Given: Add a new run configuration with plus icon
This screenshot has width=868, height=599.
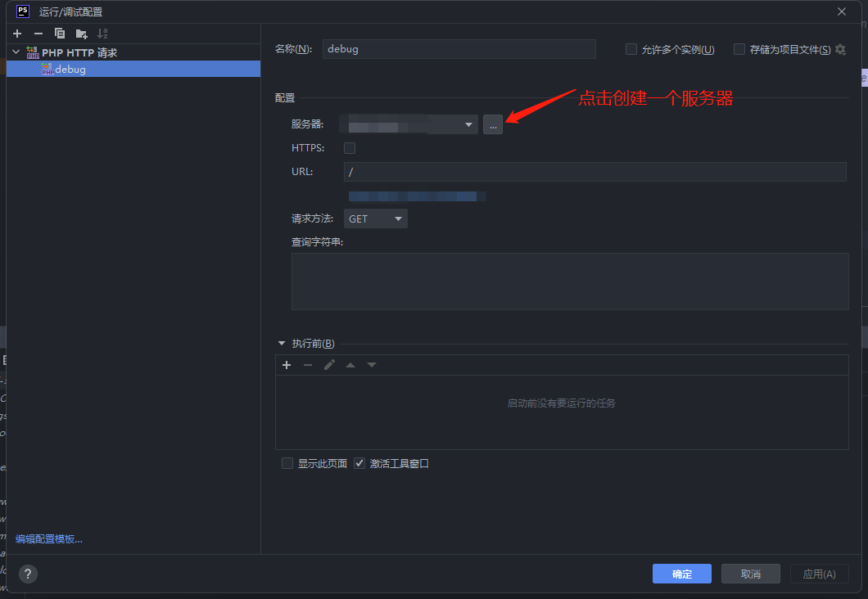Looking at the screenshot, I should (17, 34).
